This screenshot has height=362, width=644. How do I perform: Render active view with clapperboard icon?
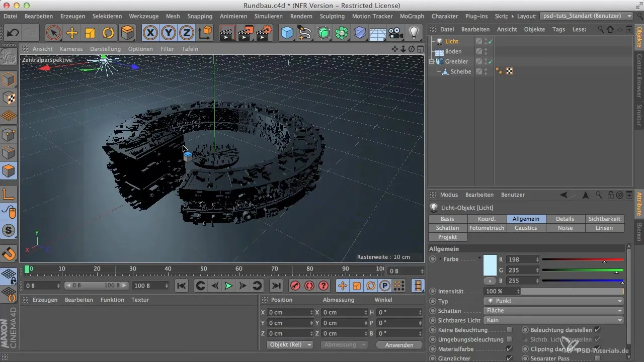227,33
